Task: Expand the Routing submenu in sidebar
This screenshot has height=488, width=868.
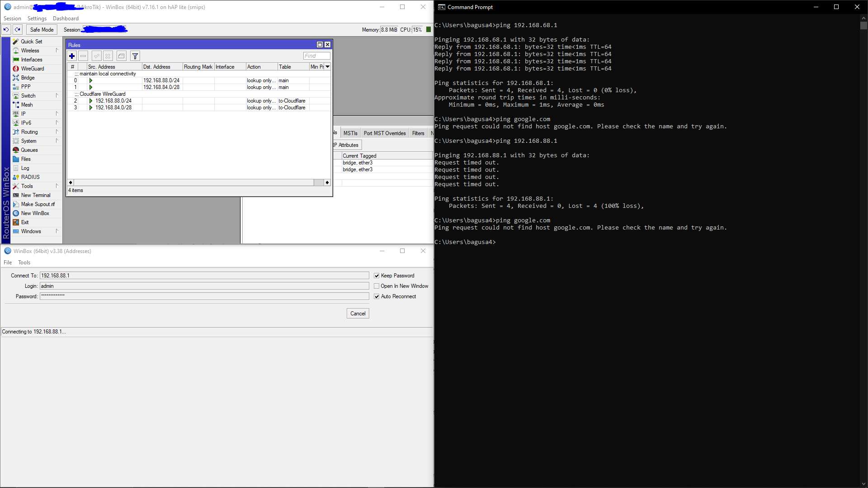Action: [x=29, y=132]
